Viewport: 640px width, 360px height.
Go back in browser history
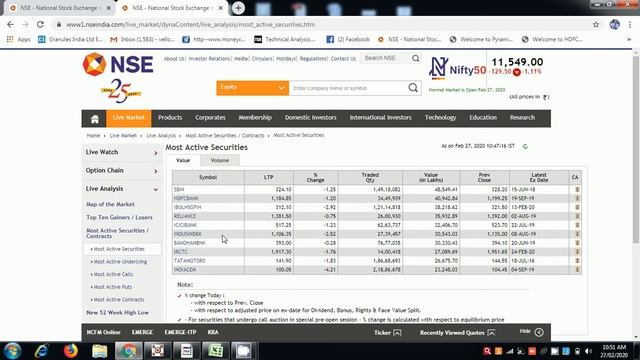pyautogui.click(x=10, y=24)
